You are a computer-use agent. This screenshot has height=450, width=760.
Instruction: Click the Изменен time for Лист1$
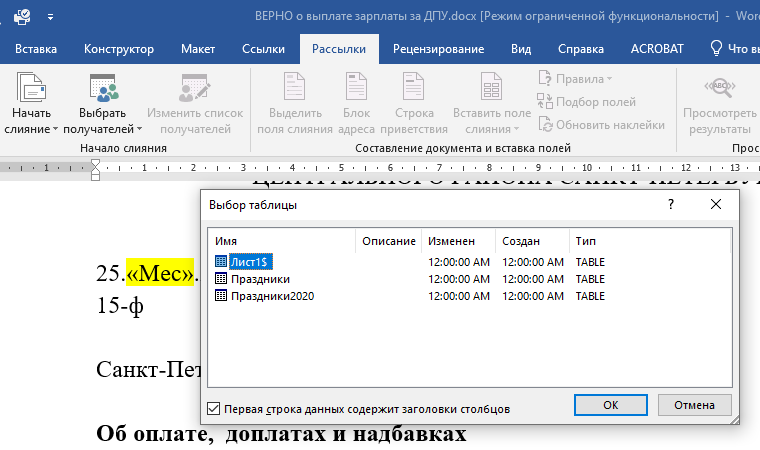coord(459,262)
